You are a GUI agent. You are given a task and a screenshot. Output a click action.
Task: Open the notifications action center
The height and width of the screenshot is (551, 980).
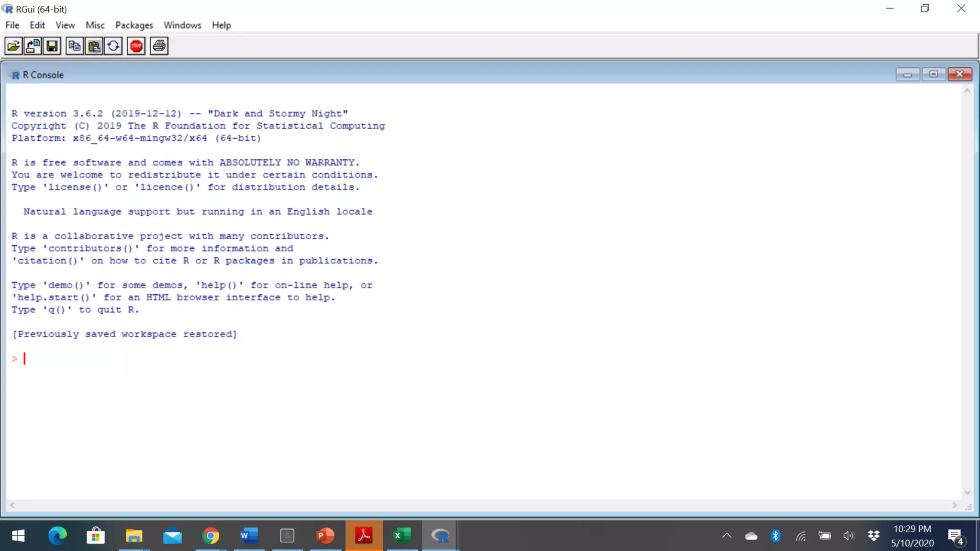(x=956, y=537)
